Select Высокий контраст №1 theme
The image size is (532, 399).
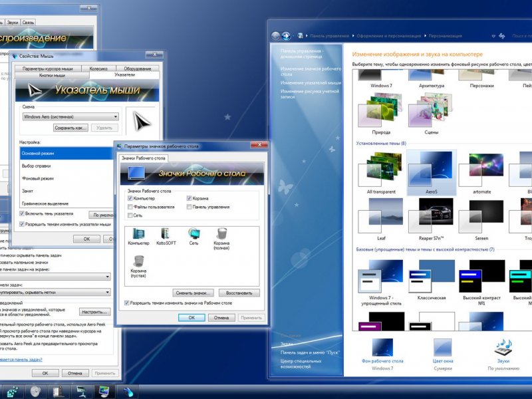481,283
